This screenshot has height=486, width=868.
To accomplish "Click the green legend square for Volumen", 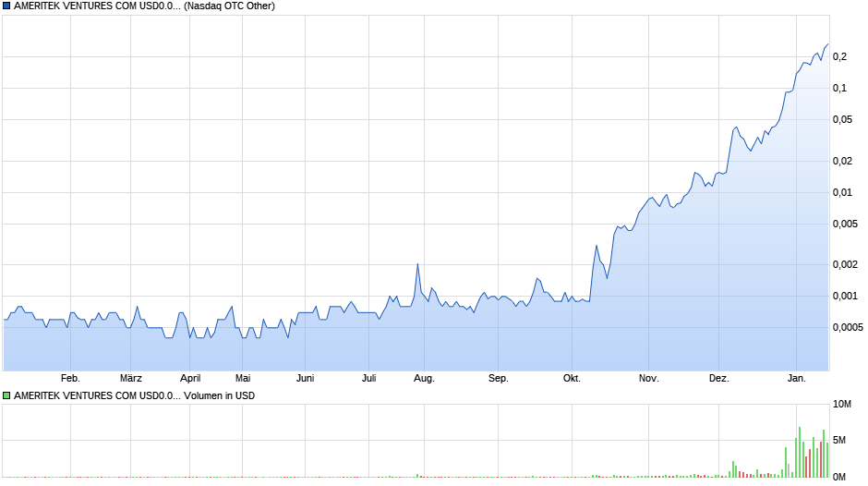I will click(6, 395).
